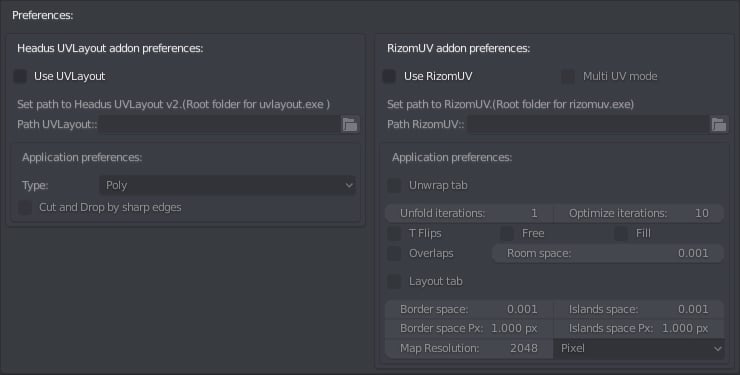Toggle Multi UV mode checkbox

pyautogui.click(x=568, y=76)
